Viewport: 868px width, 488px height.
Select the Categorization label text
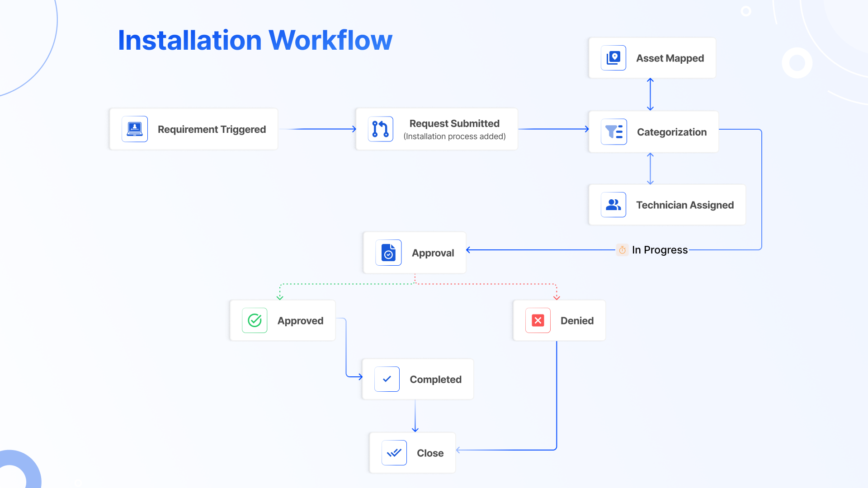[x=672, y=132]
